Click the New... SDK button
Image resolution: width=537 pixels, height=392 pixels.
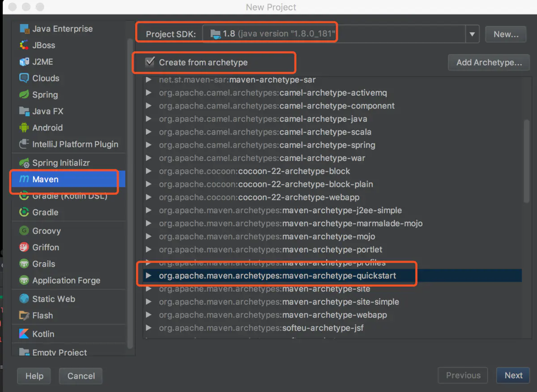(506, 34)
